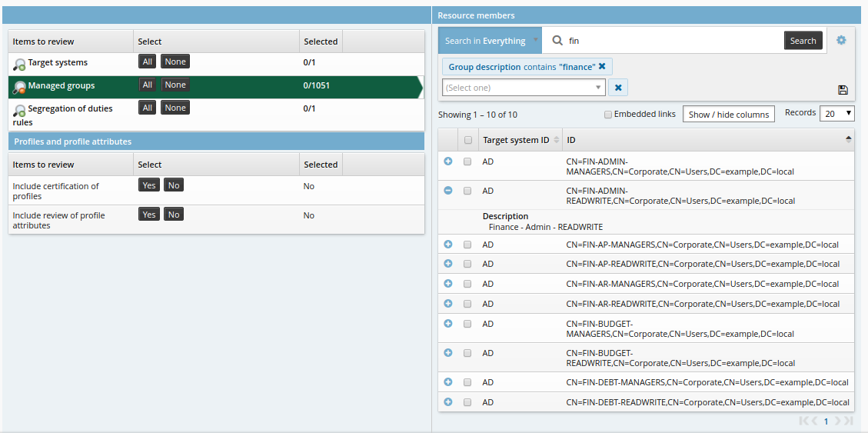Expand the FIN-DEBT-MANAGERS row details
The height and width of the screenshot is (433, 868).
(448, 382)
